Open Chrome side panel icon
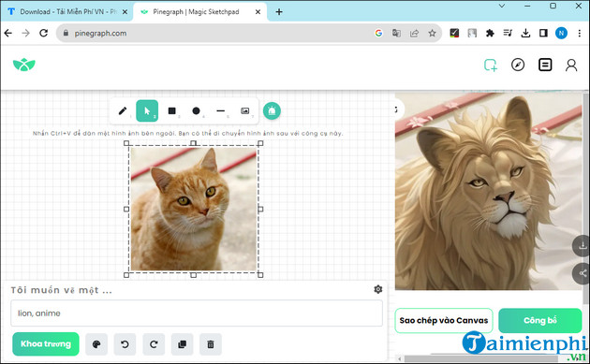Image resolution: width=590 pixels, height=364 pixels. (x=543, y=33)
